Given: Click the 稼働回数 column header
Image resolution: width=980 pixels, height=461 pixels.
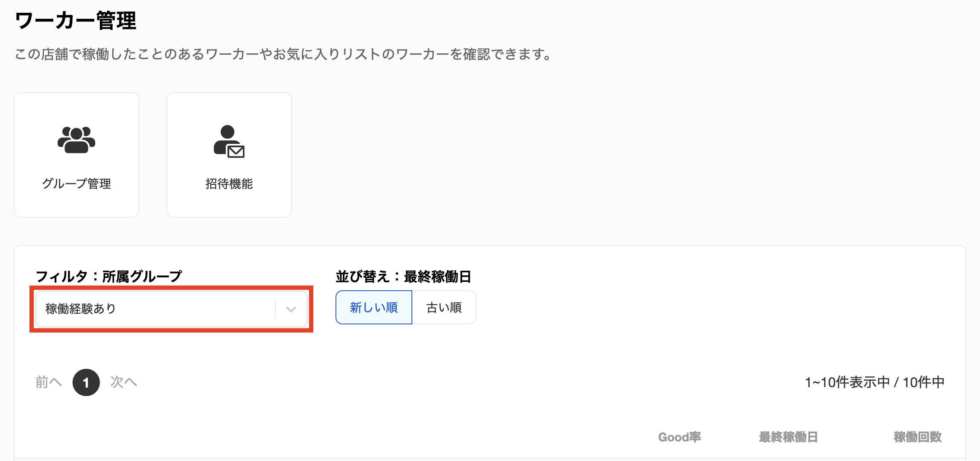Looking at the screenshot, I should click(918, 437).
